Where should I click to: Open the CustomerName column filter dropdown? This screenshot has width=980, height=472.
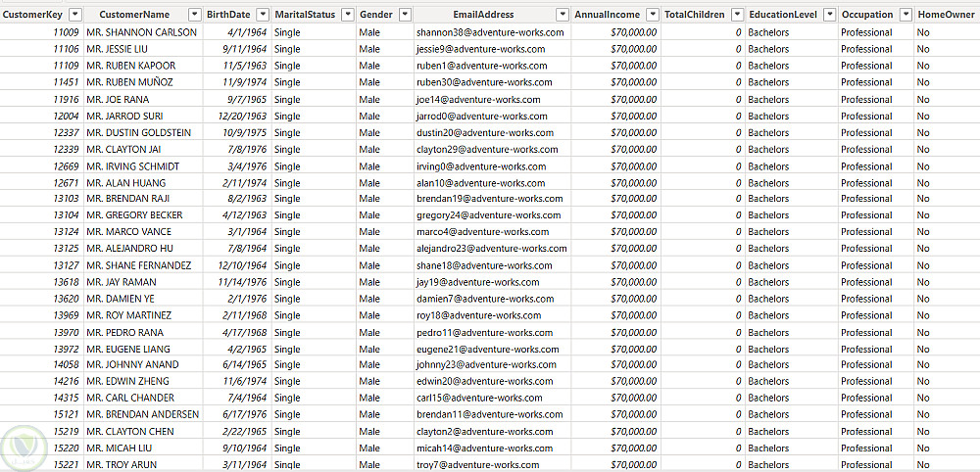194,15
